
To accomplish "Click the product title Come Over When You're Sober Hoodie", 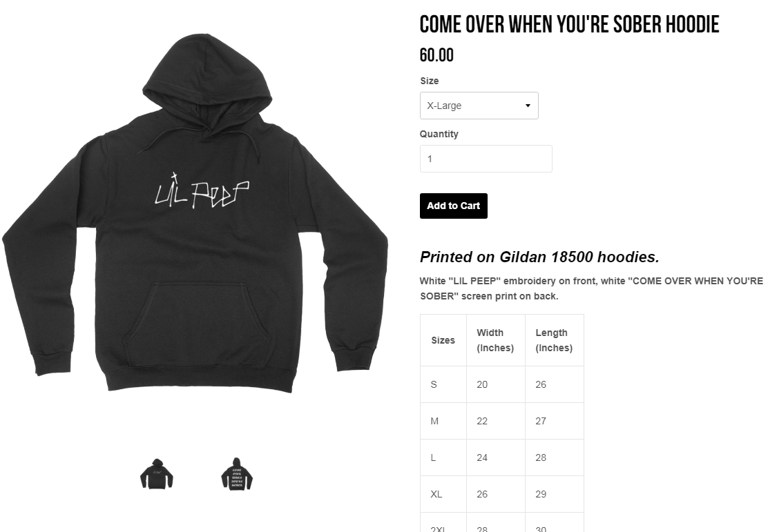I will (569, 24).
